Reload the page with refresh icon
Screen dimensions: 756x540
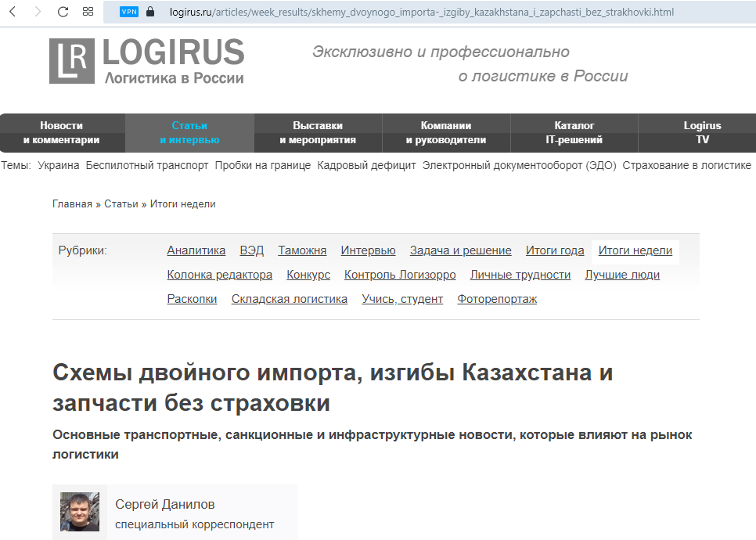[63, 12]
